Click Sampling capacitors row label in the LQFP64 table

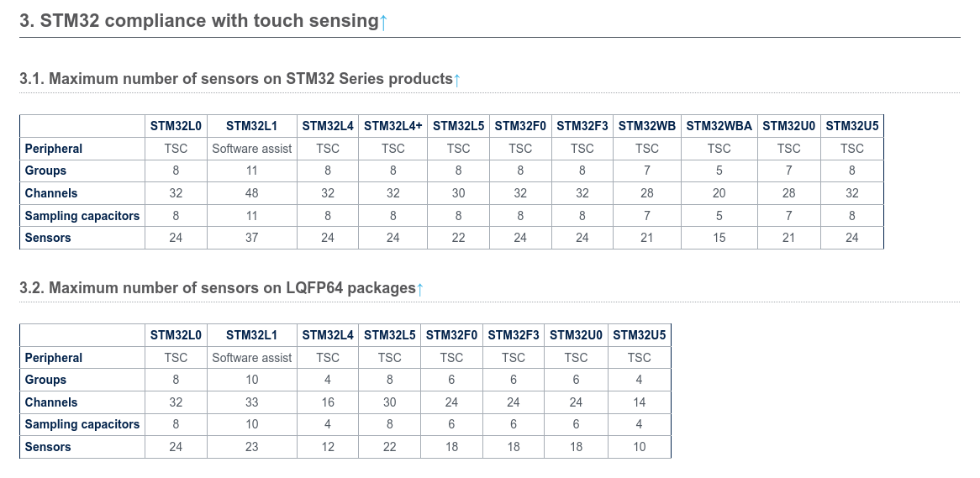point(82,424)
